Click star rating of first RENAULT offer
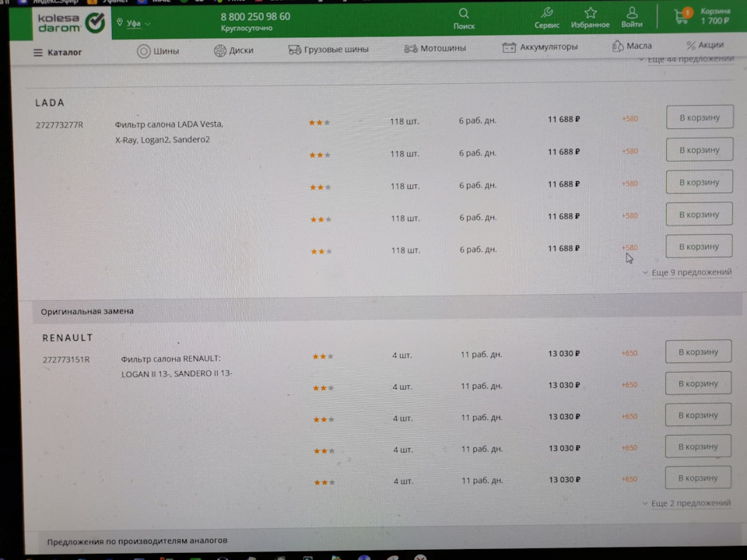 coord(323,356)
